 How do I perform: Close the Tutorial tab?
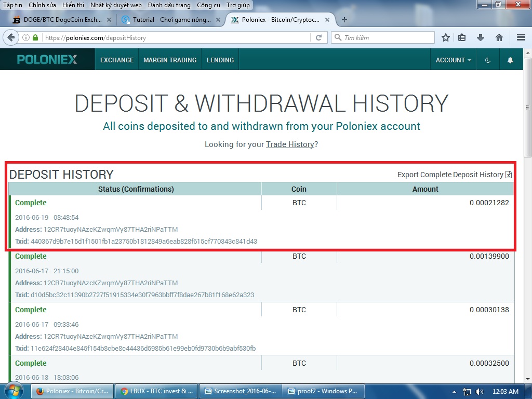(x=218, y=20)
